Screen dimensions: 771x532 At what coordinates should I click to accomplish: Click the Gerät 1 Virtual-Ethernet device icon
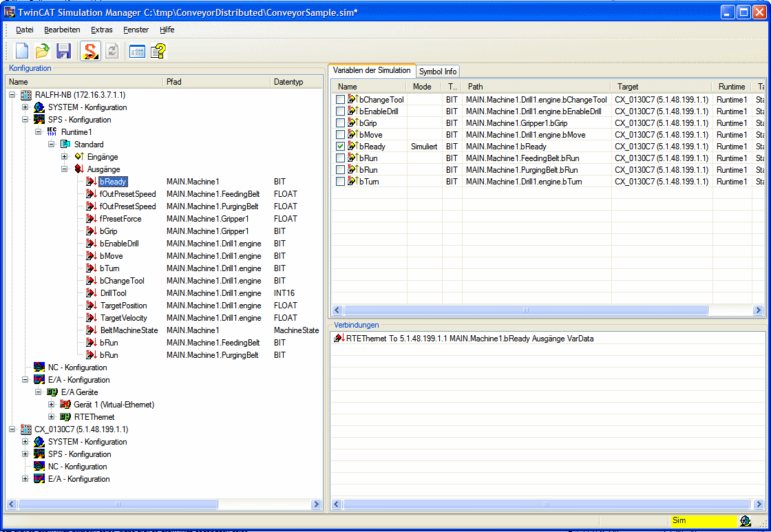[65, 405]
